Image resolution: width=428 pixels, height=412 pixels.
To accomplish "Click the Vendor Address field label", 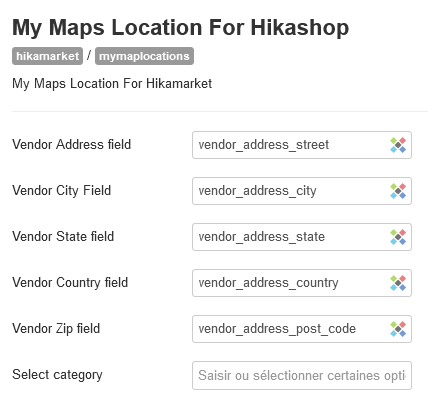I will (x=72, y=145).
